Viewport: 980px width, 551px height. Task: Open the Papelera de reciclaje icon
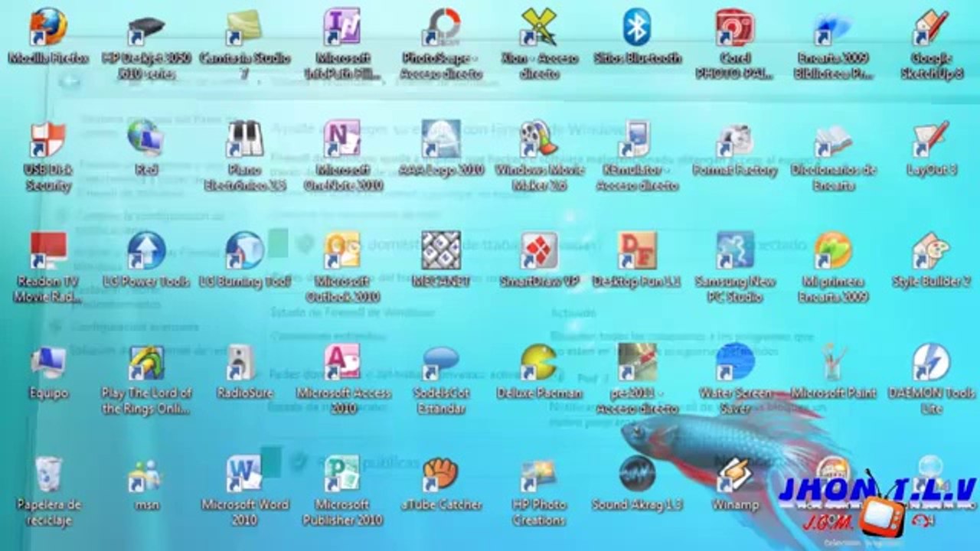pyautogui.click(x=48, y=474)
